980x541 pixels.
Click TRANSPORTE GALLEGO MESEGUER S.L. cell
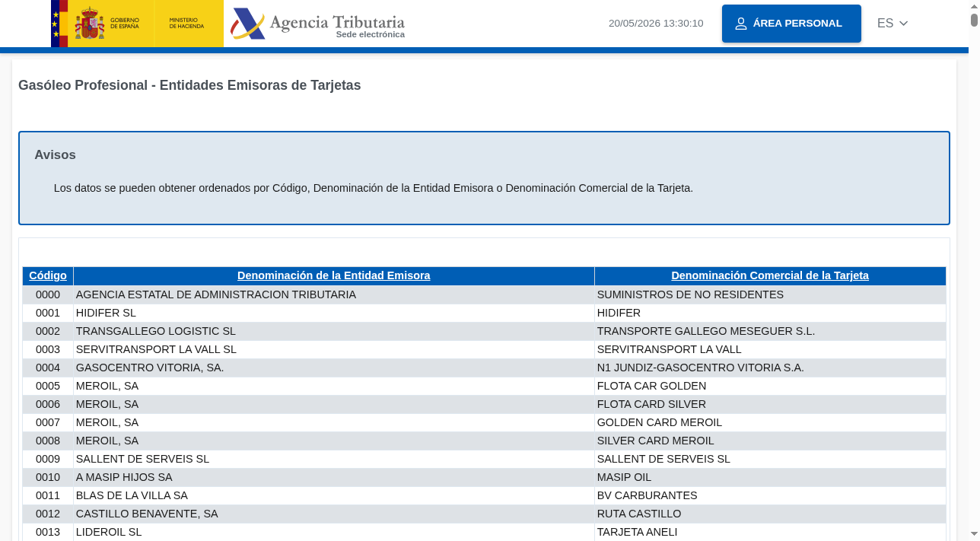coord(770,331)
